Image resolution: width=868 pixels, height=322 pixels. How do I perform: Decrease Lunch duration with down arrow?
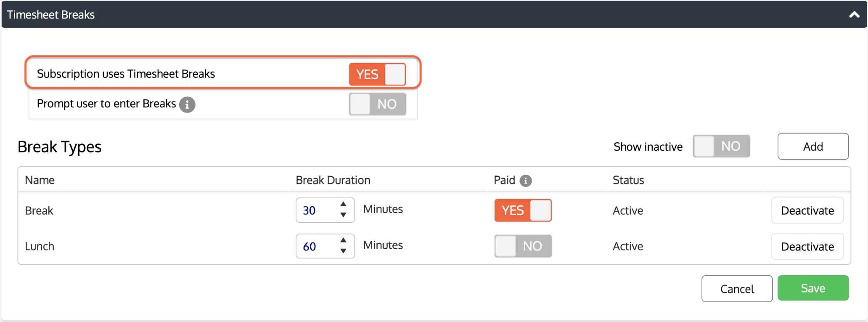(343, 251)
